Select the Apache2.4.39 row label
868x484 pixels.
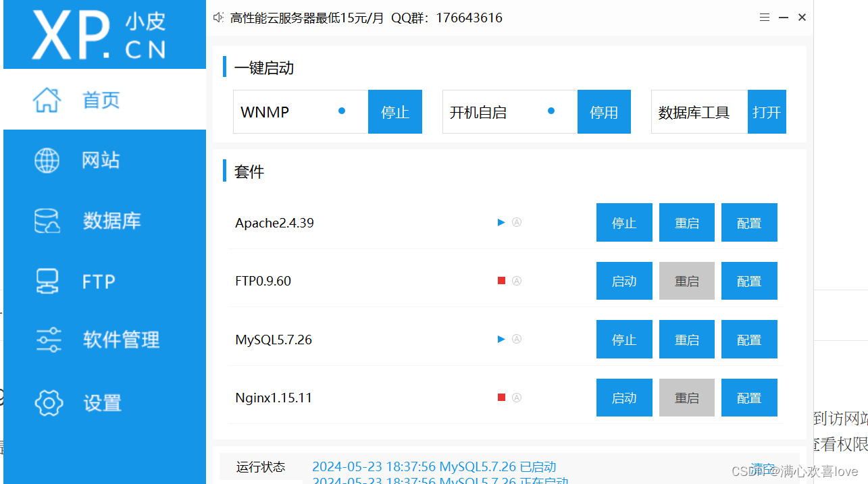(274, 223)
